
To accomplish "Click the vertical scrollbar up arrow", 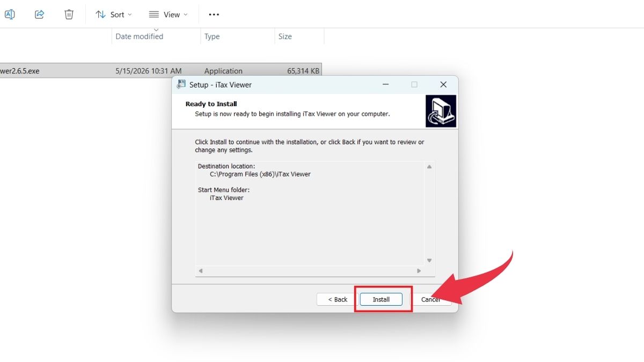I will pyautogui.click(x=429, y=167).
